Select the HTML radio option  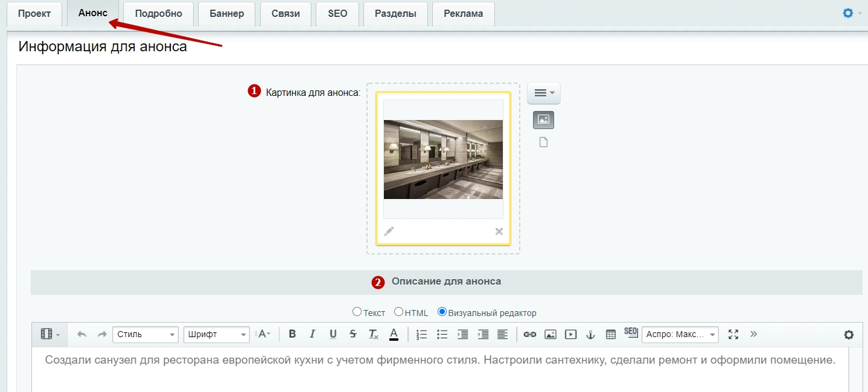398,312
